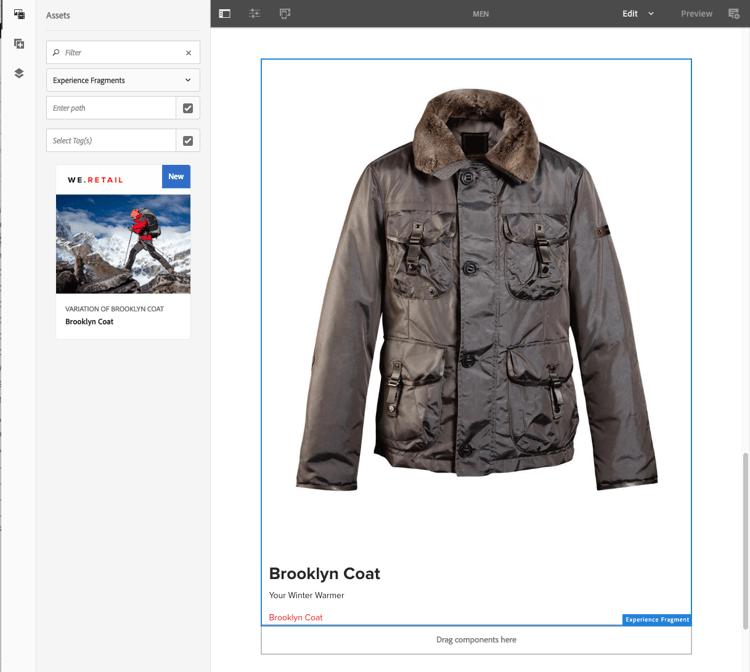Click the Filter search input
Screen dimensions: 750x672
123,53
